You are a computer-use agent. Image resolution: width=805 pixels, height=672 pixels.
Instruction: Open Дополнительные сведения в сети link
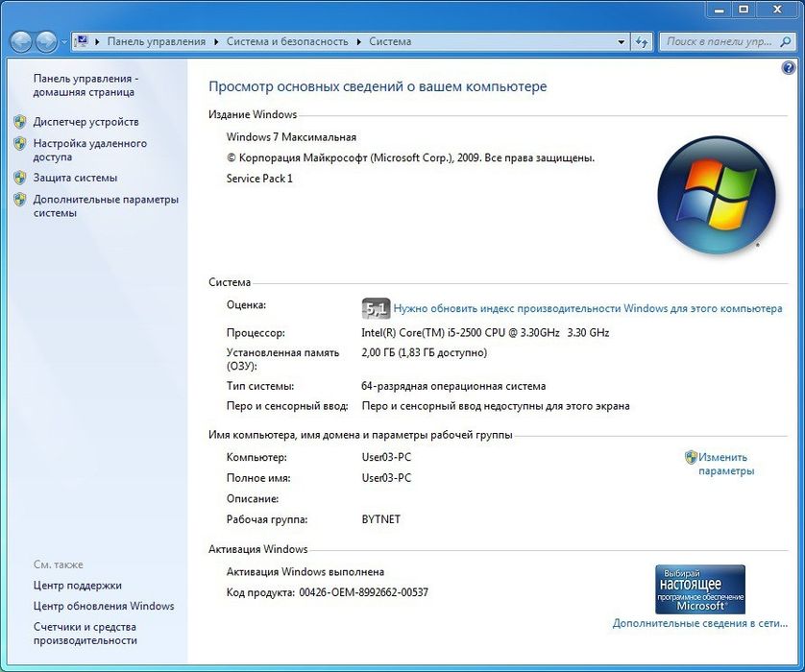coord(699,623)
